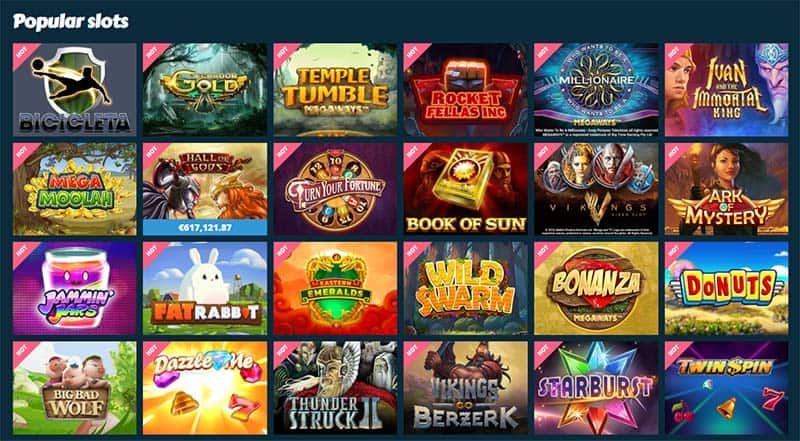Screen dimensions: 800x441
Task: Select Ark of Mystery slot tile
Action: [727, 189]
